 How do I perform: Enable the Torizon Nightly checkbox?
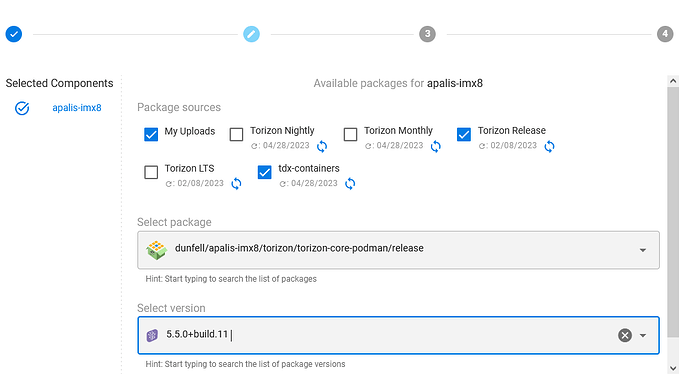click(x=236, y=134)
